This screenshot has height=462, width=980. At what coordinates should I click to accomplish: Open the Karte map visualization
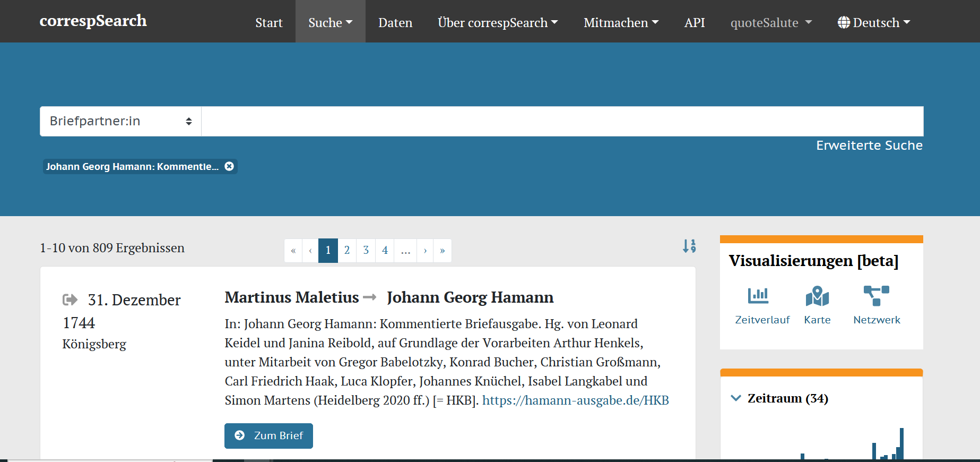[x=817, y=305]
